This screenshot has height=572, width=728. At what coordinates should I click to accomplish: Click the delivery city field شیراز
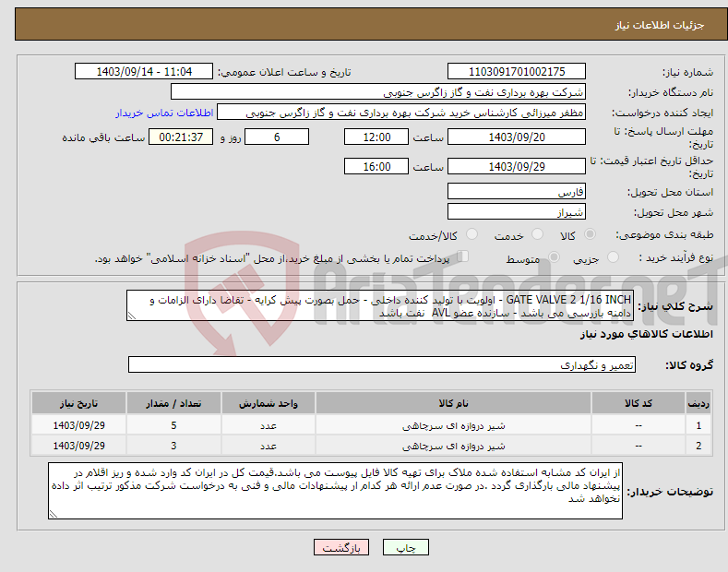click(x=517, y=211)
